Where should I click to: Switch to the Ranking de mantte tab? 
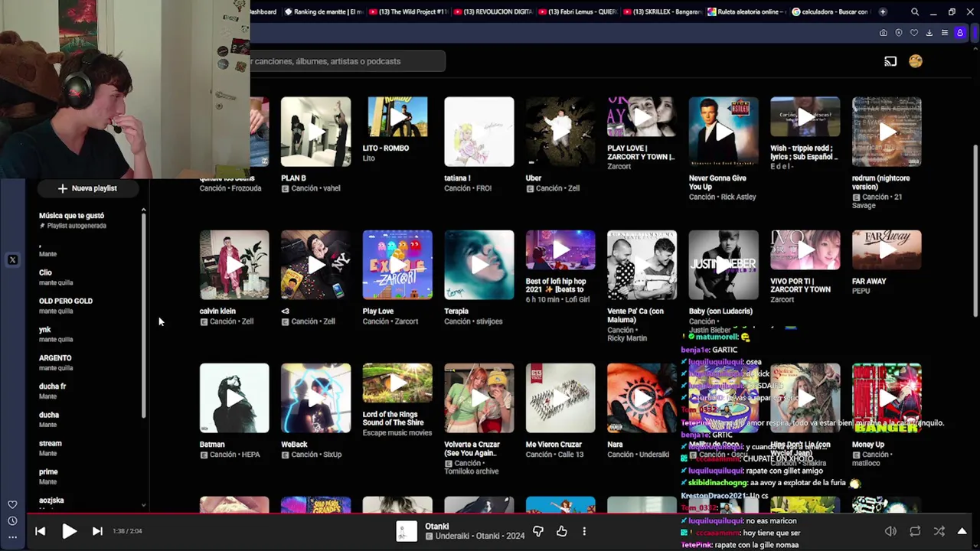(323, 11)
